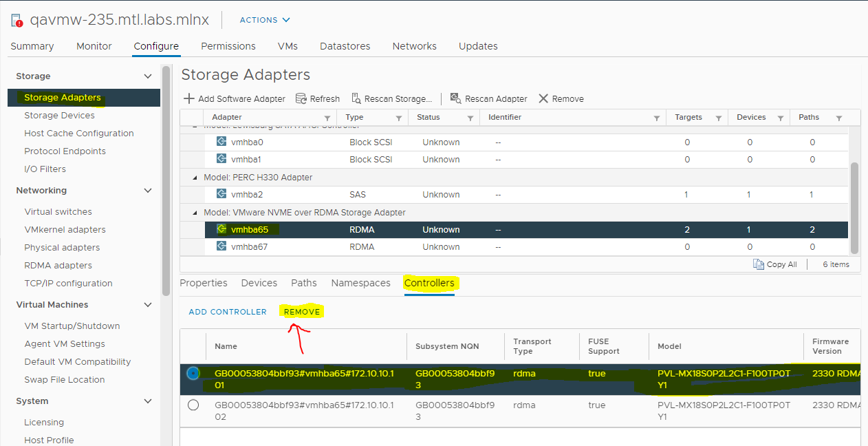Viewport: 868px width, 446px height.
Task: Click the vmhba2 adapter icon
Action: 221,193
